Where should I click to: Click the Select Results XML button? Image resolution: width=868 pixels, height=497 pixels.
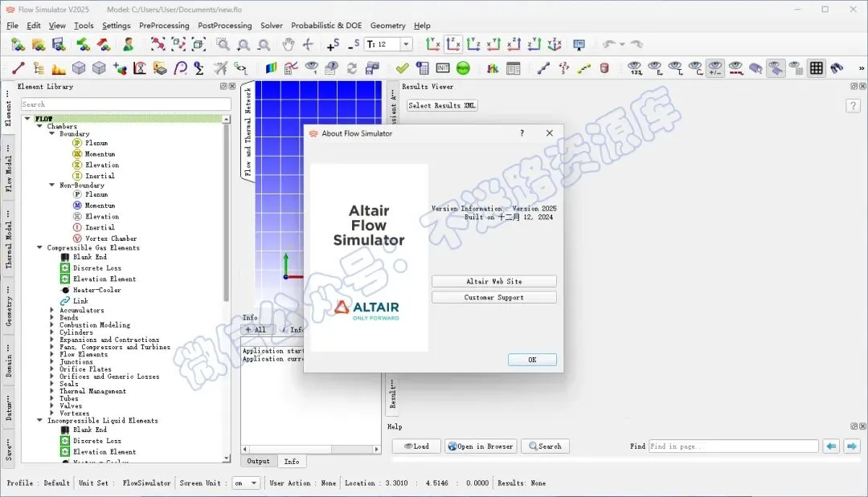coord(442,105)
